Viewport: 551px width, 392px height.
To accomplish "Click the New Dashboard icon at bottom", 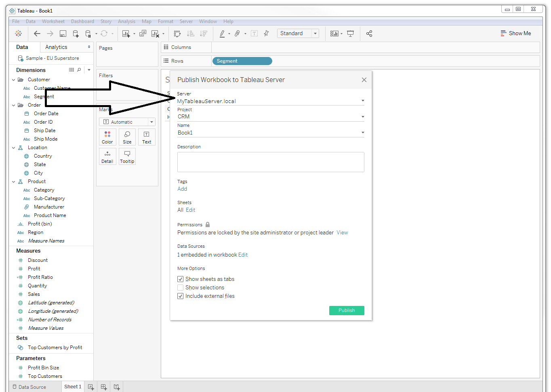I will (104, 387).
